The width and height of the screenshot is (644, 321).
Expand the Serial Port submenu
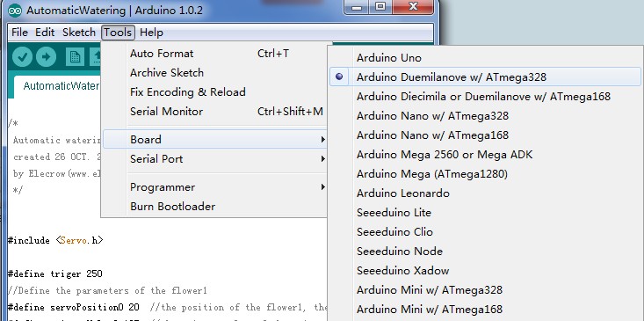pyautogui.click(x=214, y=159)
